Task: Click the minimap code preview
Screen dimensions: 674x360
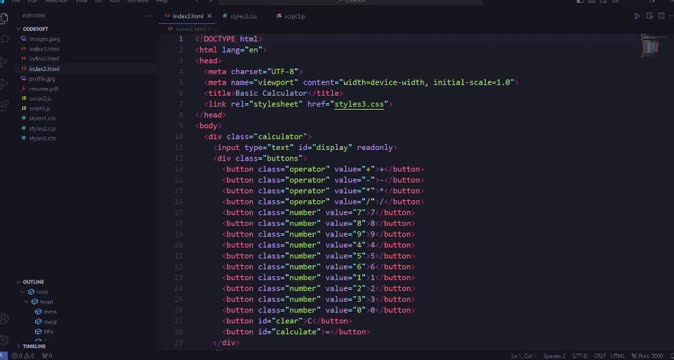Action: [650, 46]
